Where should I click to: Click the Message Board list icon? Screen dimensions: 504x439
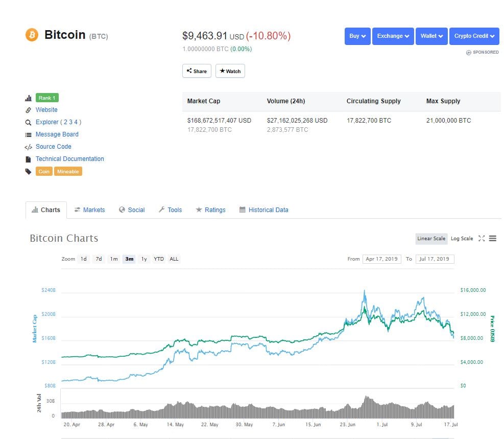[28, 134]
